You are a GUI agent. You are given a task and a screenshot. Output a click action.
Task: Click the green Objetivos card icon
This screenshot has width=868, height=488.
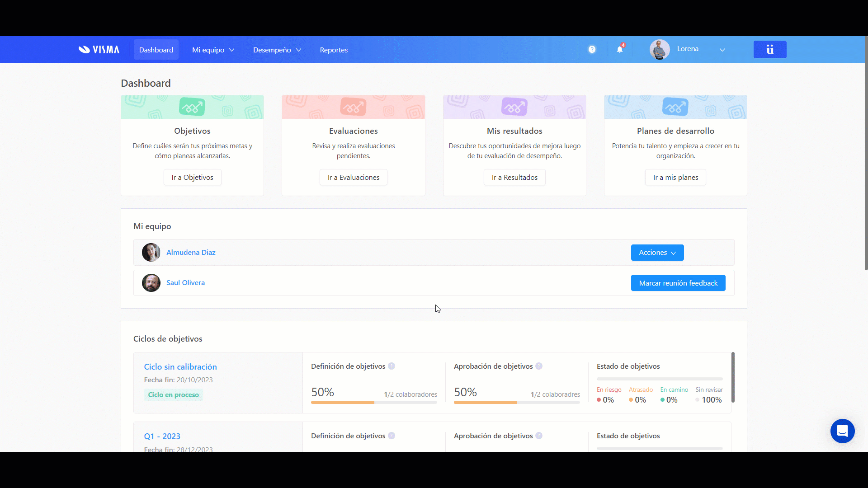[x=192, y=107]
